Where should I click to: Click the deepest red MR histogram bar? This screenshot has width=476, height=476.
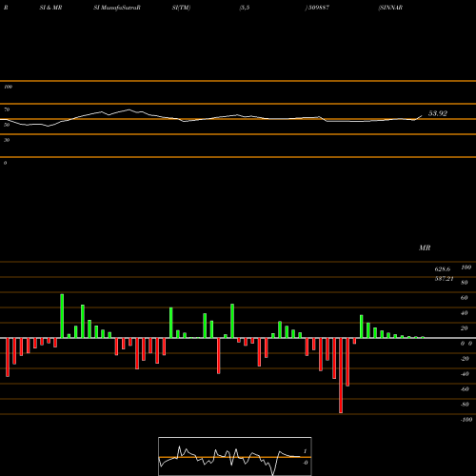point(341,375)
